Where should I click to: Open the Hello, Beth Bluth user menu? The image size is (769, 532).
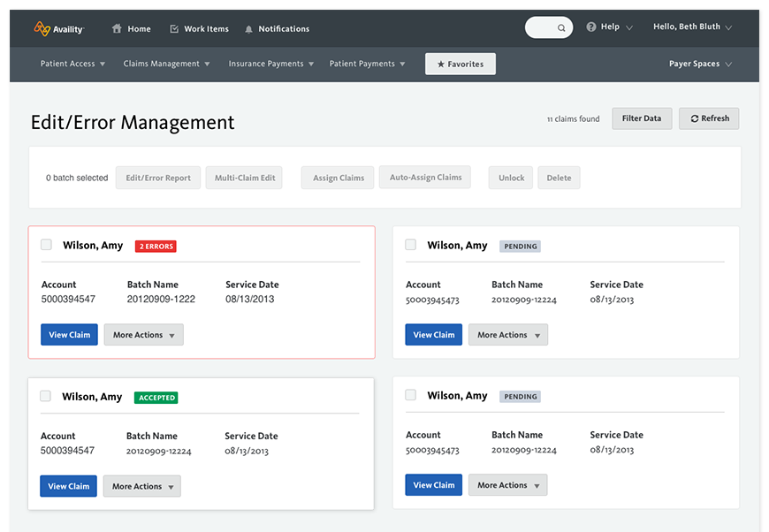692,27
